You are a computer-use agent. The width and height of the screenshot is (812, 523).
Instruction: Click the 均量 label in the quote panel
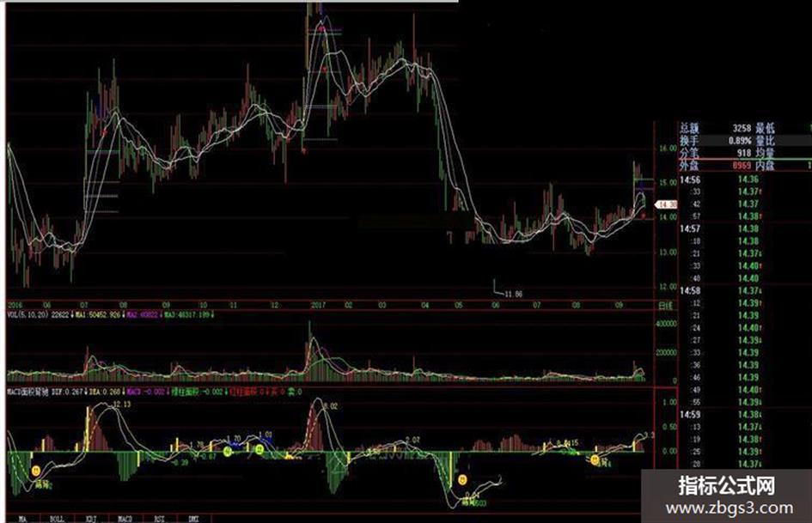click(x=765, y=153)
